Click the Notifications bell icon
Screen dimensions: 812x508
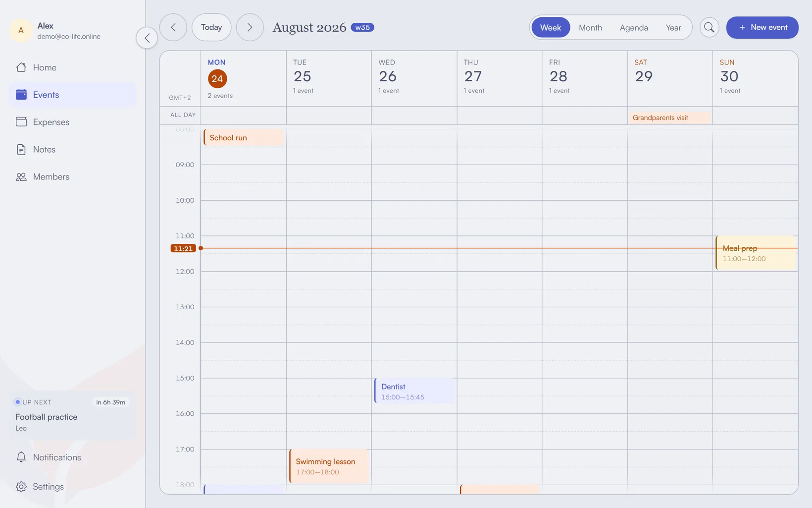(x=21, y=457)
